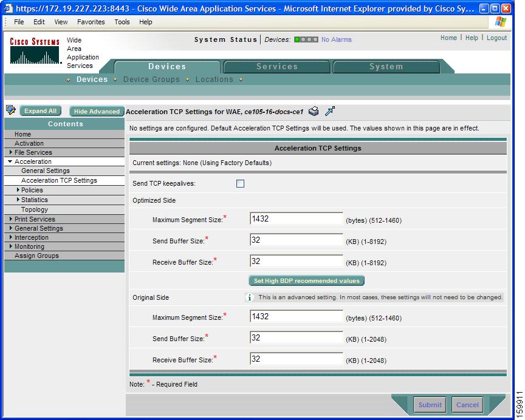Screen dimensions: 525x420
Task: Click the edit icon left of Expand All
Action: [x=11, y=110]
